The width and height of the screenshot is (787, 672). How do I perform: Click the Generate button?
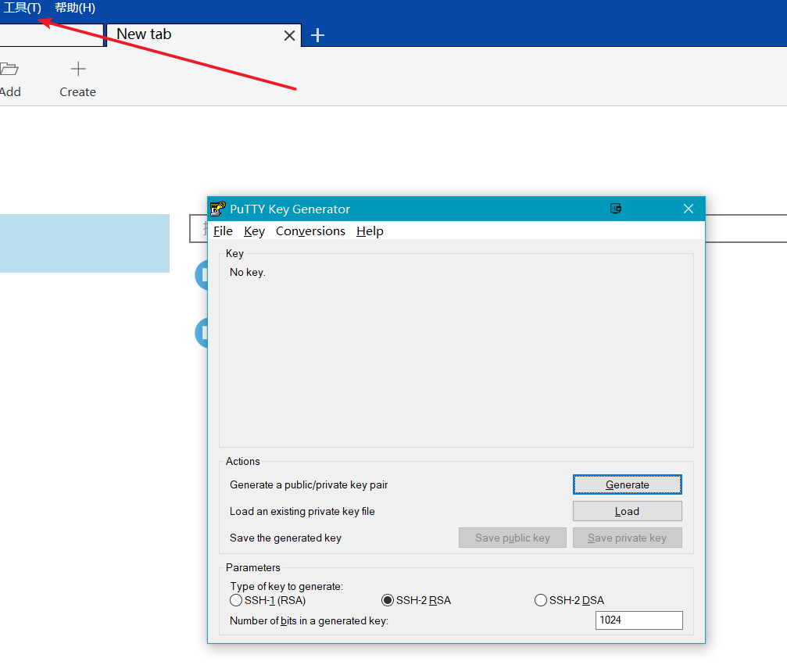(628, 484)
